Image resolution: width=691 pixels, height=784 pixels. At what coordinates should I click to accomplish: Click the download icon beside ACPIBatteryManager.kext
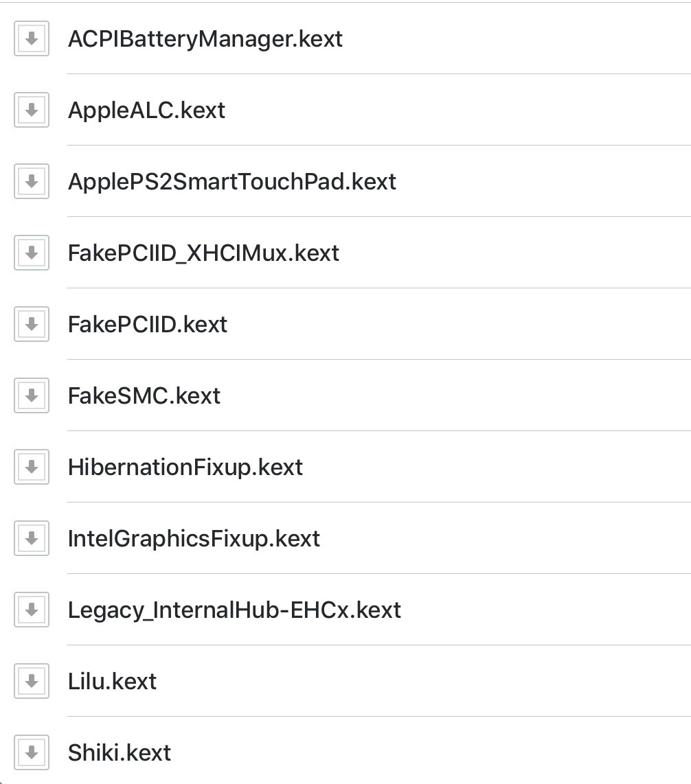(x=31, y=39)
